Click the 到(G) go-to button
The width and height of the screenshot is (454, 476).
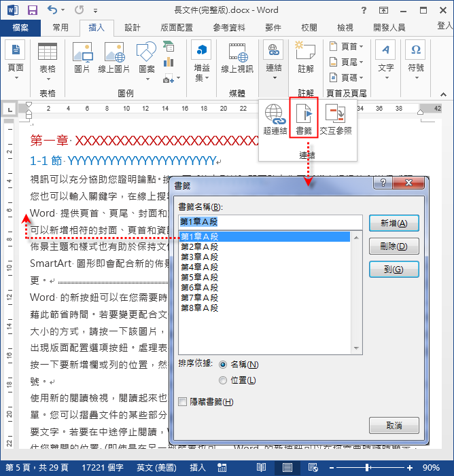(394, 270)
